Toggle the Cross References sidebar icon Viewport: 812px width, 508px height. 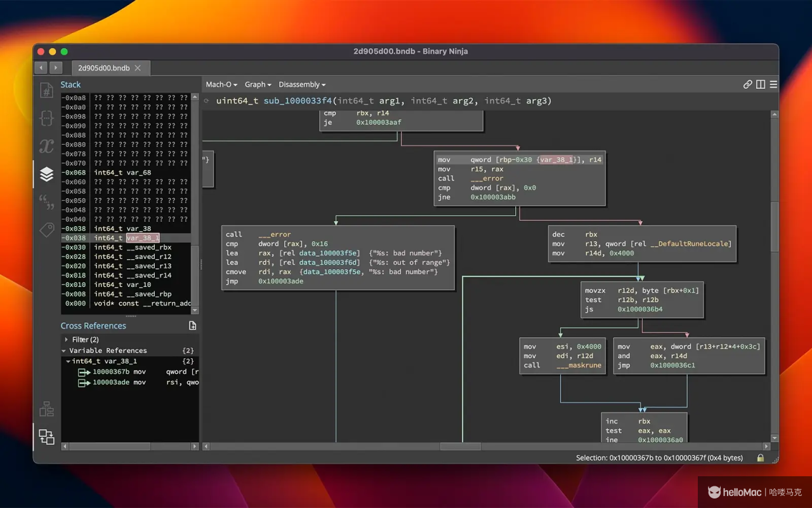click(46, 436)
